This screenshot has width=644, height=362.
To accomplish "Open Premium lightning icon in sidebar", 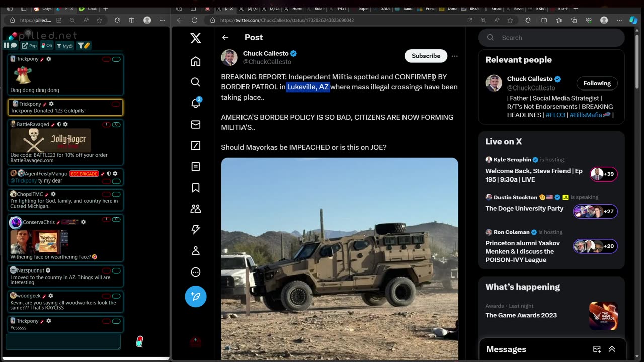I will point(196,229).
